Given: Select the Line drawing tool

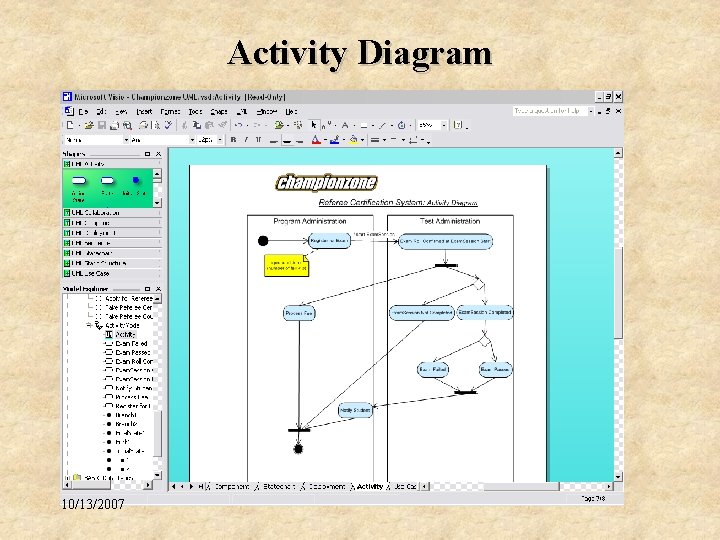Looking at the screenshot, I should pos(382,125).
